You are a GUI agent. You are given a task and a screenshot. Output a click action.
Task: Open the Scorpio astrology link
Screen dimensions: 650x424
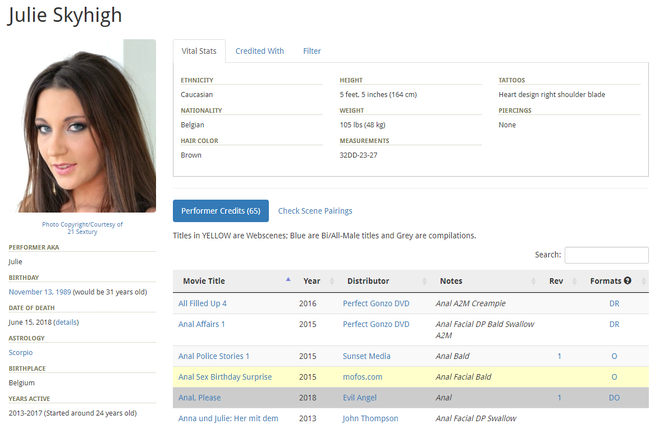click(x=21, y=352)
